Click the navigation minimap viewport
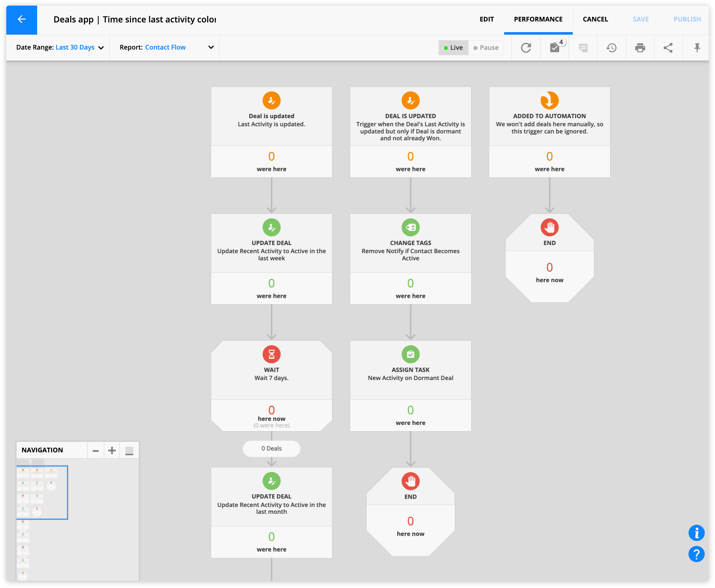715x588 pixels. click(x=42, y=492)
